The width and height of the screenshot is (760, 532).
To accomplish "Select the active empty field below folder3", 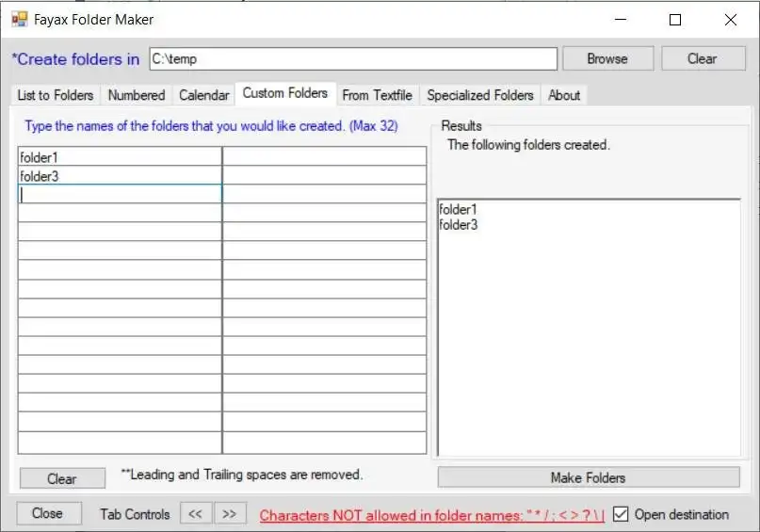I will 120,194.
